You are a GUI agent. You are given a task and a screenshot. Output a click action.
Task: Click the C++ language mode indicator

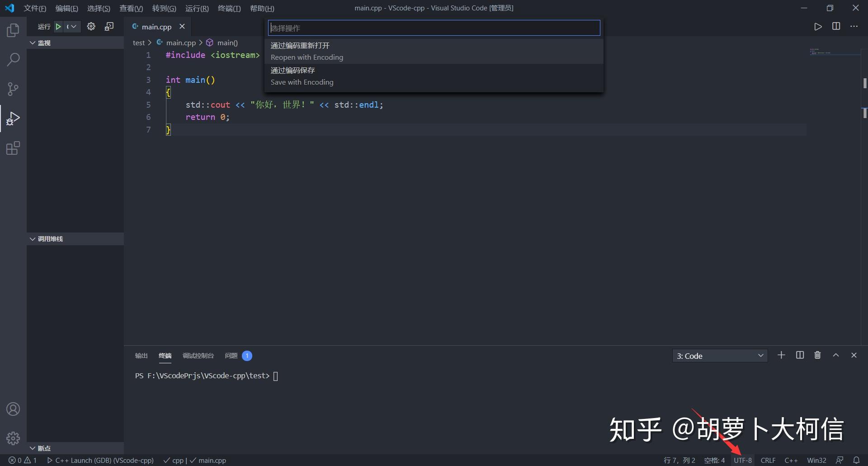791,460
